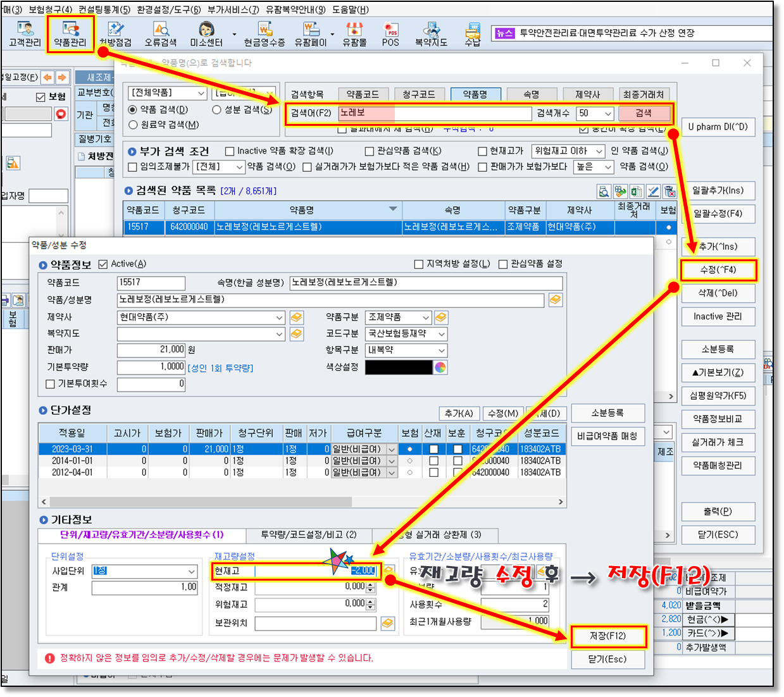Open the color wheel picker beside 색상설정
Viewport: 784px width, 697px height.
click(x=440, y=367)
